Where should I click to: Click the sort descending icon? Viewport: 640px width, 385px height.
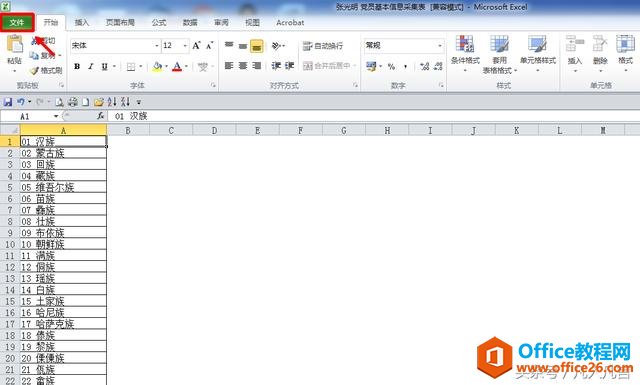[125, 102]
